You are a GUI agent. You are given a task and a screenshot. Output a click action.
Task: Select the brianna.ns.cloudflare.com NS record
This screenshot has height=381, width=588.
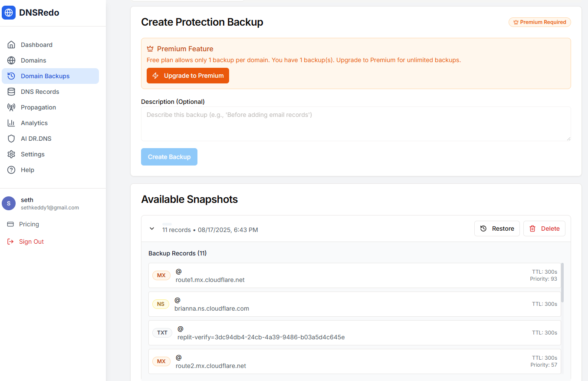pyautogui.click(x=355, y=304)
